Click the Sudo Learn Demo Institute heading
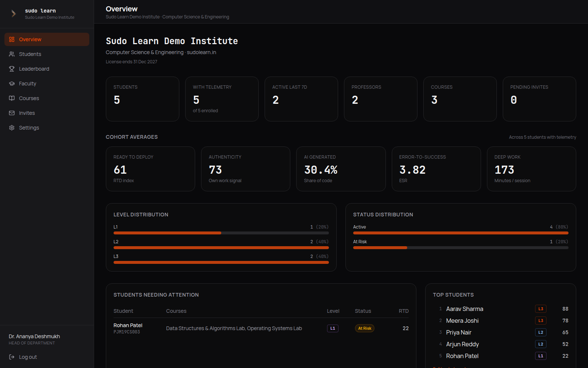The width and height of the screenshot is (588, 368). coord(172,41)
